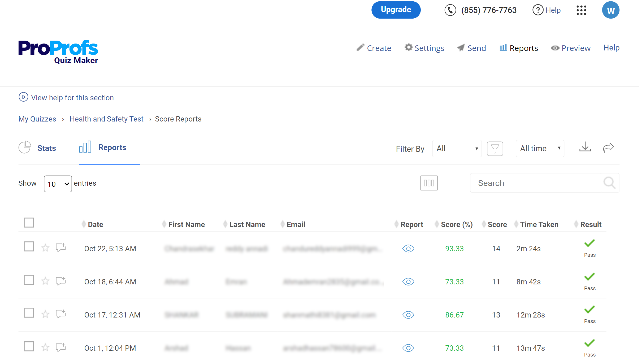Click the Upgrade button
This screenshot has width=639, height=364.
click(395, 9)
